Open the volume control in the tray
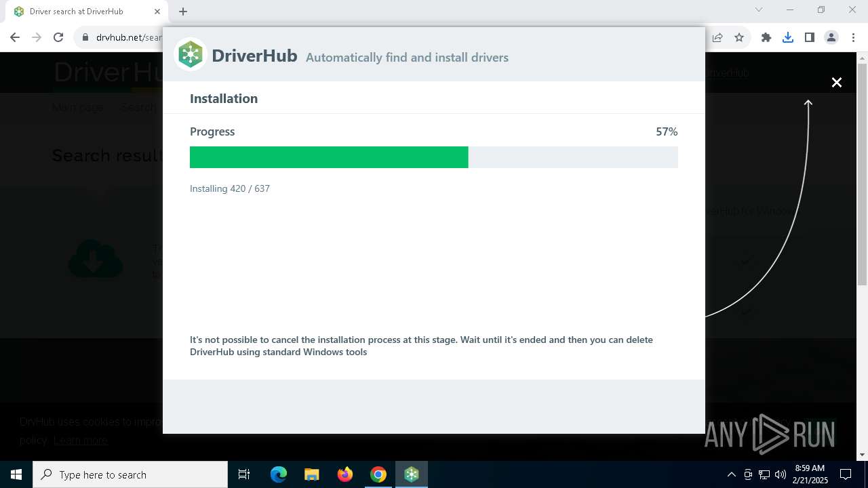This screenshot has height=488, width=868. (x=781, y=474)
